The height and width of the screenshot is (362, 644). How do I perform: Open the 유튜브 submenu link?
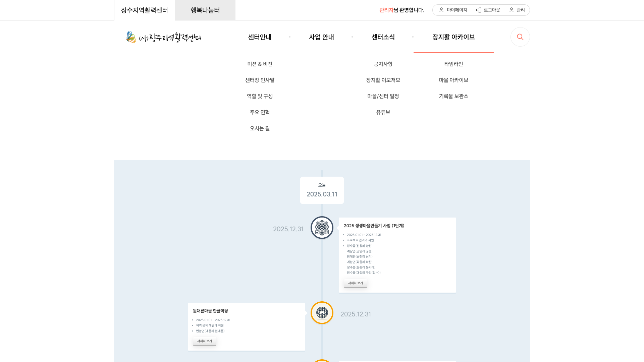(383, 112)
